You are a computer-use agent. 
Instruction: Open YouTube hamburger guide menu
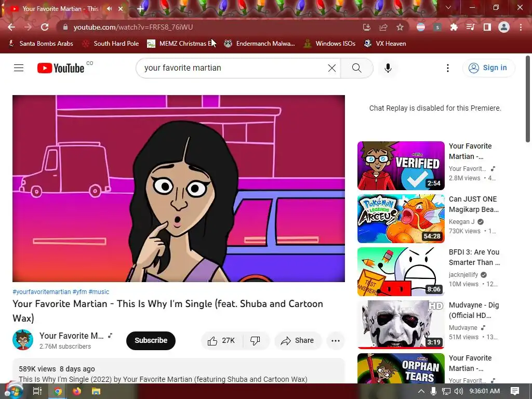coord(19,68)
